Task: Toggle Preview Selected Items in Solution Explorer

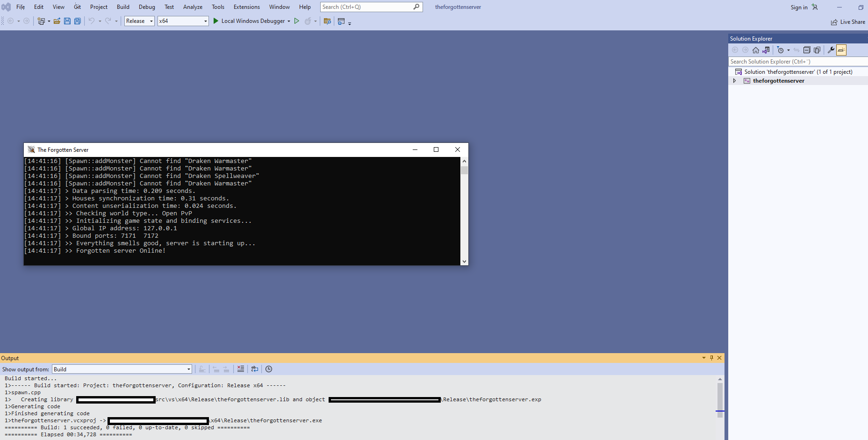Action: pyautogui.click(x=841, y=50)
